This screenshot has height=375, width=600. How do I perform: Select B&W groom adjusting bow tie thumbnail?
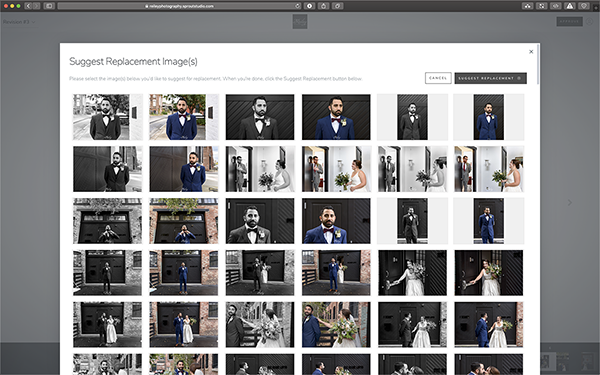[108, 221]
